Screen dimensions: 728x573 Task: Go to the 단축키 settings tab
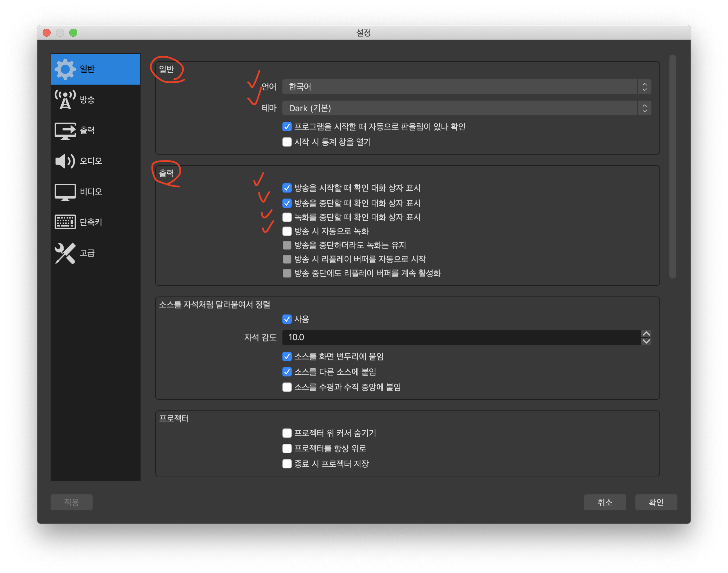click(x=91, y=222)
